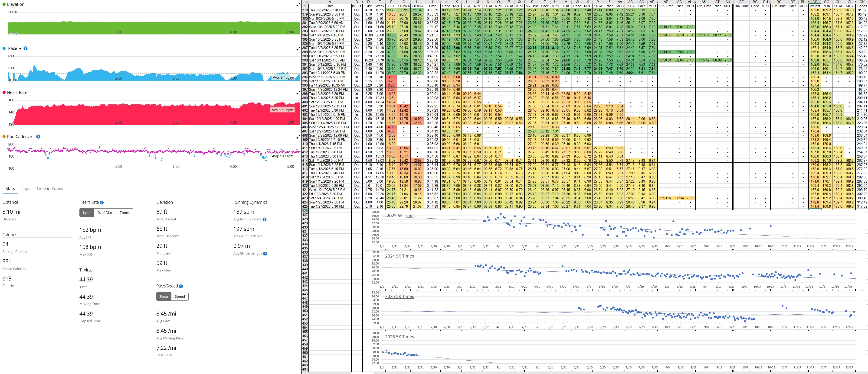The image size is (868, 374).
Task: Open the Laps tab
Action: coord(26,189)
